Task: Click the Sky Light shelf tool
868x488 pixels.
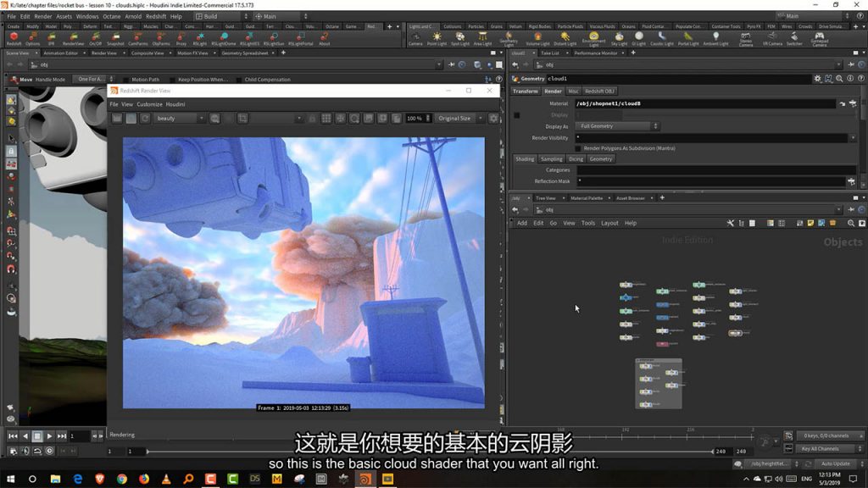Action: point(620,38)
